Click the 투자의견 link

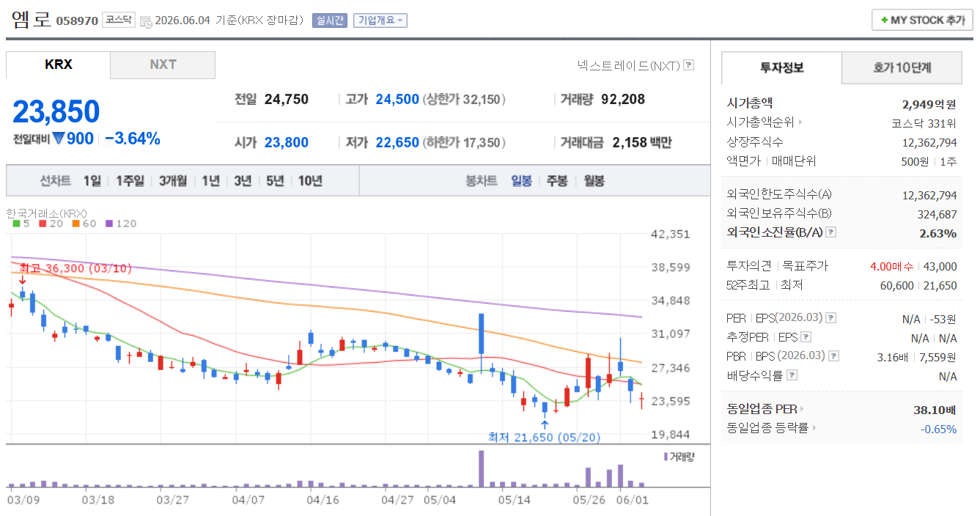748,266
